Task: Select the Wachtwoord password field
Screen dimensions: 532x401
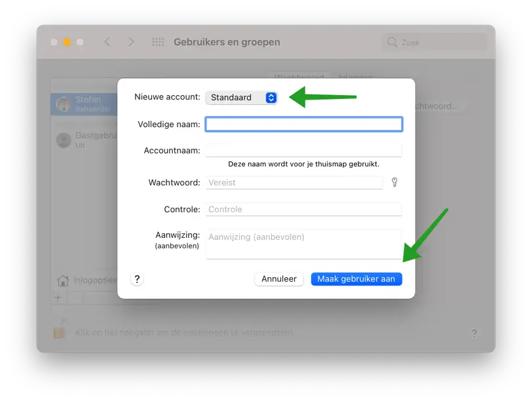Action: point(294,183)
